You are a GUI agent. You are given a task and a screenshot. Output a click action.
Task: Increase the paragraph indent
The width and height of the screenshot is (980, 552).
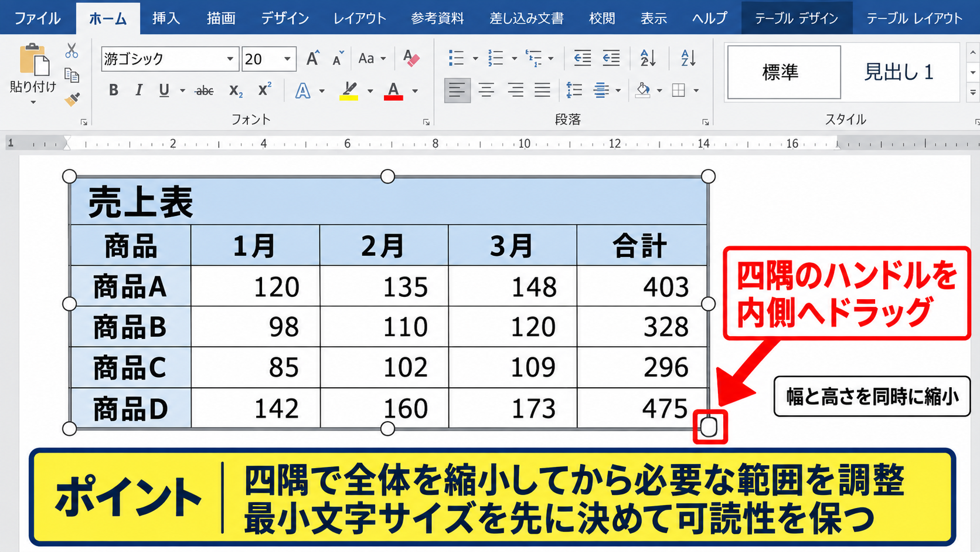coord(611,58)
